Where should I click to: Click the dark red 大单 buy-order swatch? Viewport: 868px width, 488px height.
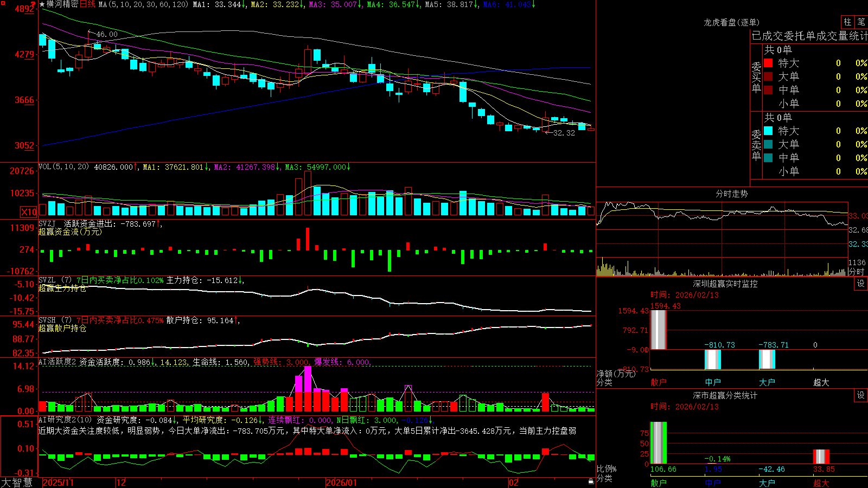[x=768, y=76]
